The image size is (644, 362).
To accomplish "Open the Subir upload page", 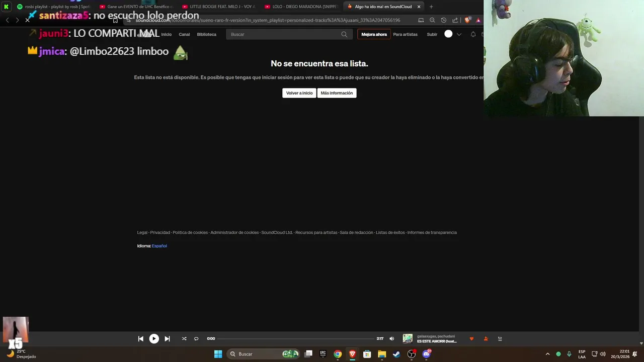I will point(432,34).
